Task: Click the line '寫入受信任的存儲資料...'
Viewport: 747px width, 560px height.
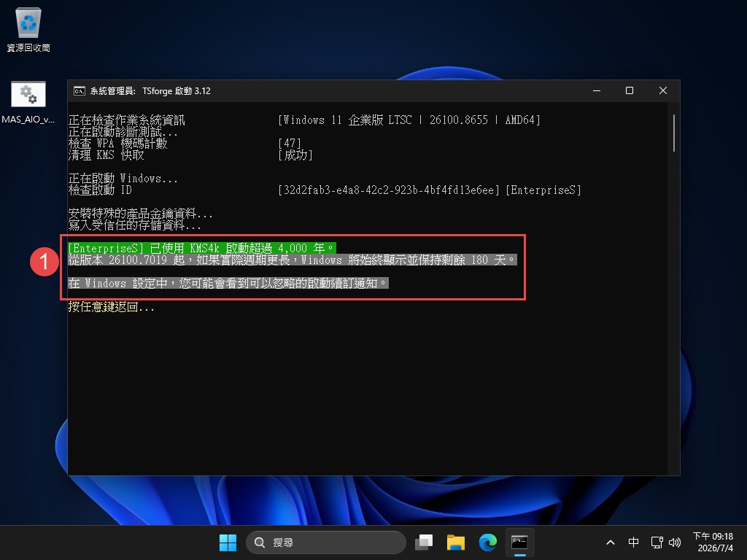Action: click(x=134, y=225)
